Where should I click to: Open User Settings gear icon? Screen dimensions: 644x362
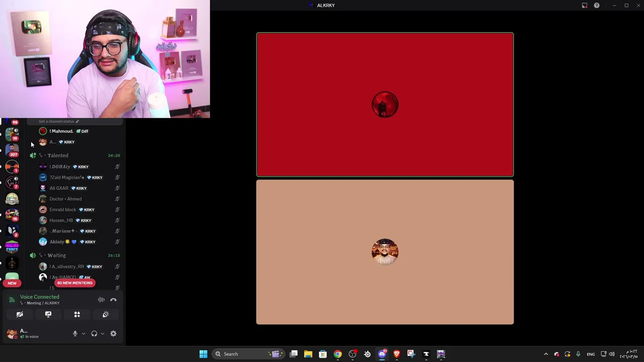click(113, 333)
